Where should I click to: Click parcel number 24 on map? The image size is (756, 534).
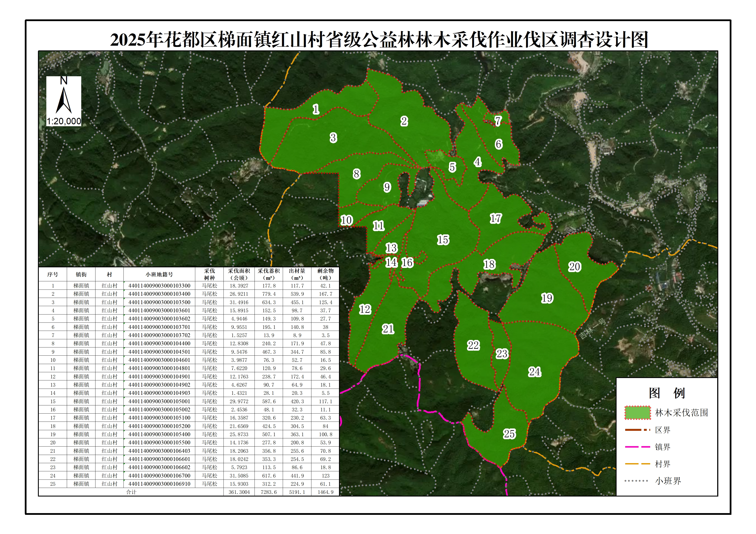click(534, 372)
